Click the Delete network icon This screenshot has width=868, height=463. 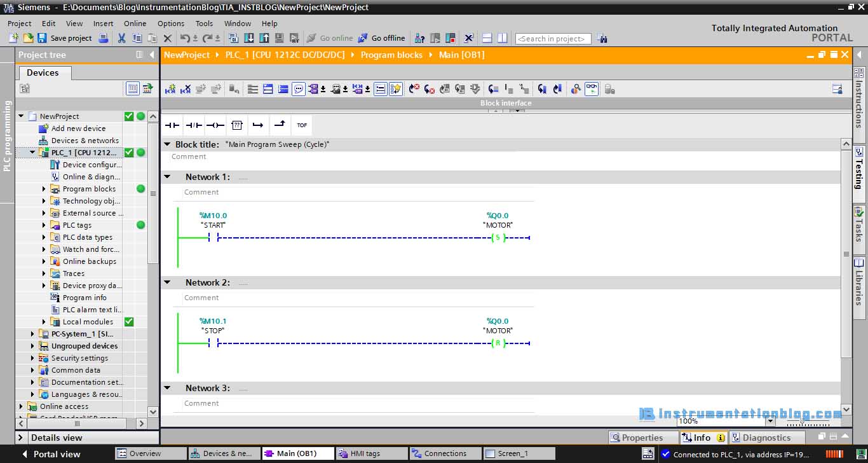186,89
